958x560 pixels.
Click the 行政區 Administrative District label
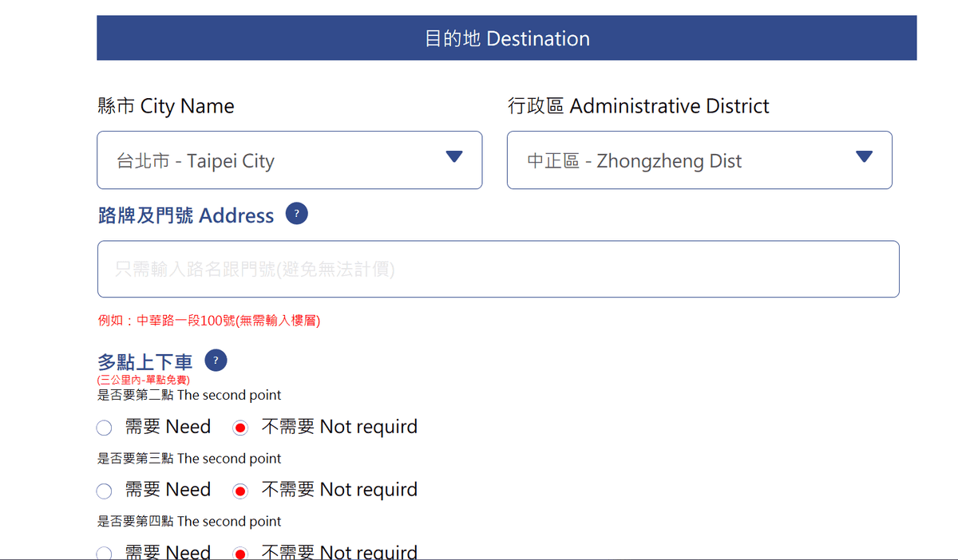[x=638, y=106]
